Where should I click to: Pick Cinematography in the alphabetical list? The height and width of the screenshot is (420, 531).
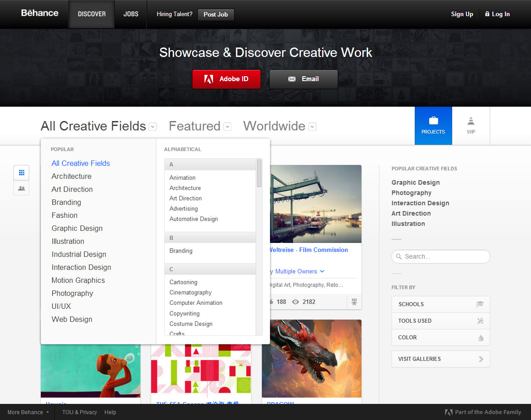point(191,292)
